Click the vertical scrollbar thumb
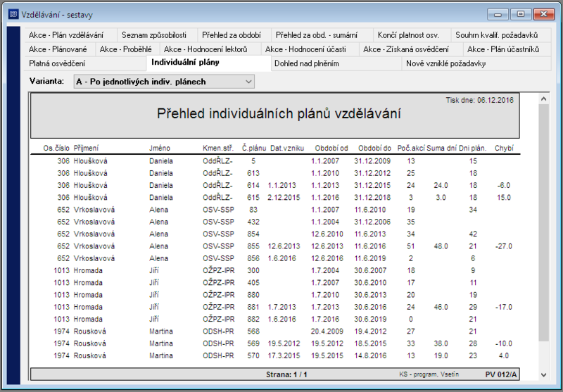Screen dimensions: 563x392 coord(544,222)
